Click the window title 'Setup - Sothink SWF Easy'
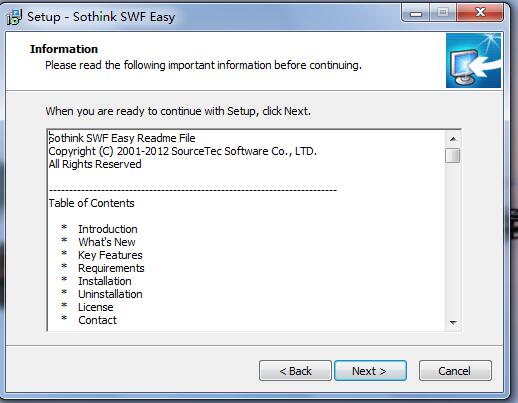 point(101,17)
